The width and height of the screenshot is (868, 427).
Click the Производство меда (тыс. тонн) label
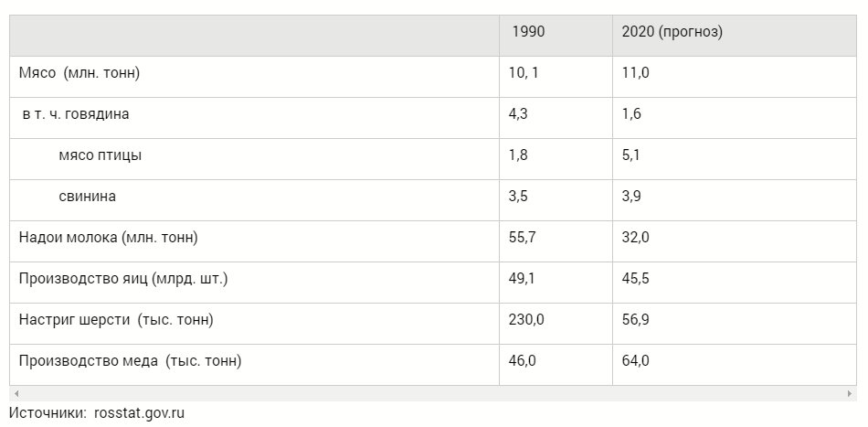click(x=130, y=361)
